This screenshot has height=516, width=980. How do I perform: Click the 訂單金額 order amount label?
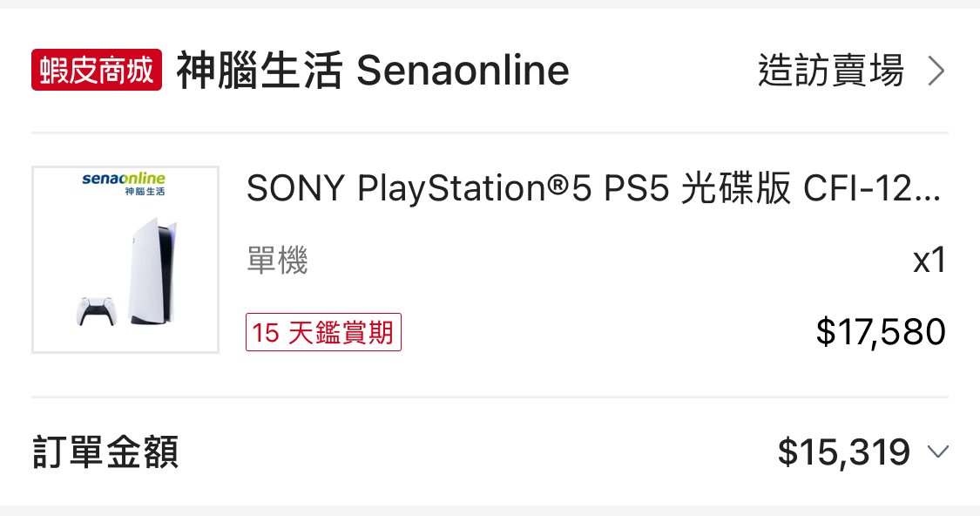pos(105,452)
